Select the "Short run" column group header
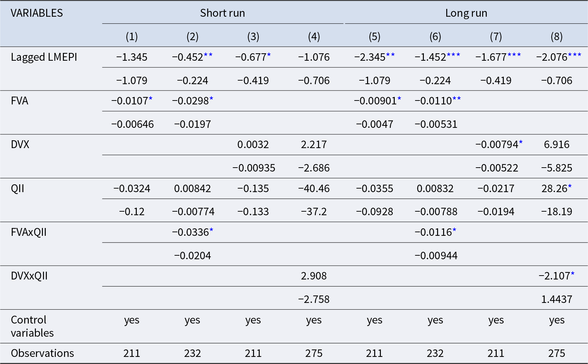Image resolution: width=588 pixels, height=364 pixels. (x=222, y=13)
